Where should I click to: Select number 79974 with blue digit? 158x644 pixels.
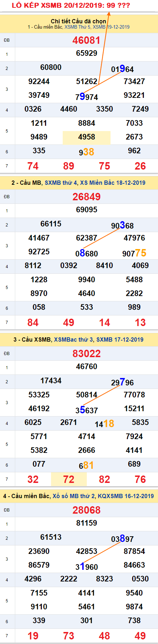(86, 97)
